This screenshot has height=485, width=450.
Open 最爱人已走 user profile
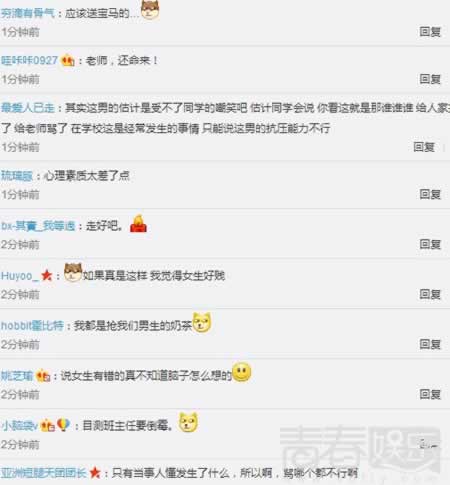pos(28,108)
